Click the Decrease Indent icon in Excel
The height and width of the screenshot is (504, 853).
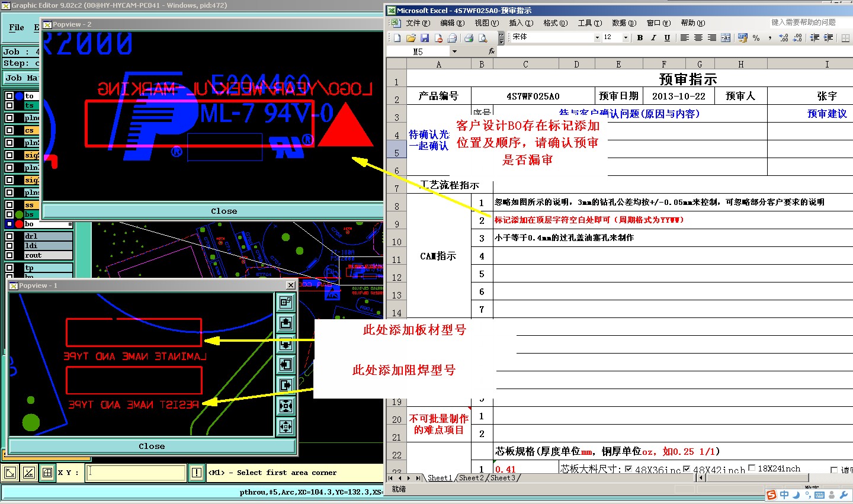[814, 38]
